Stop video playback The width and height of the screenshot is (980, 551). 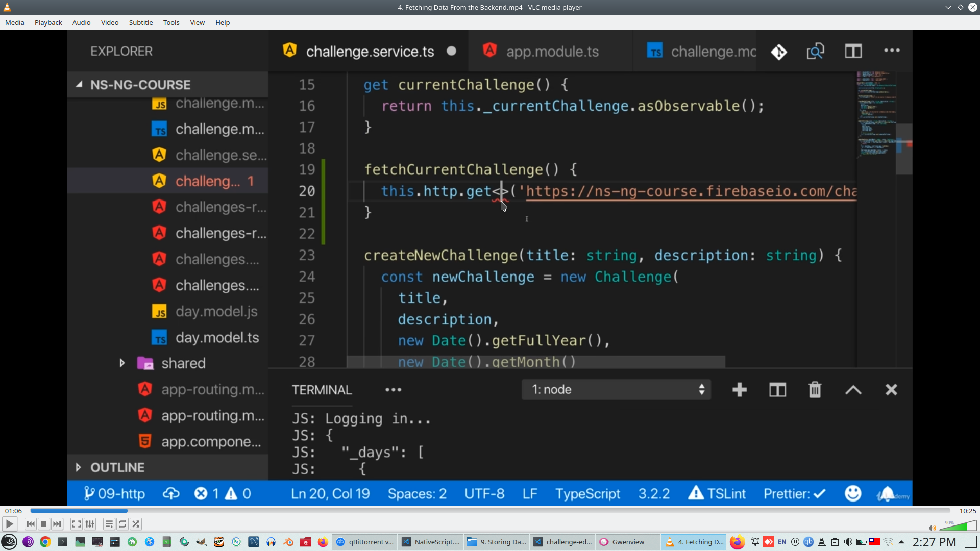[x=44, y=524]
